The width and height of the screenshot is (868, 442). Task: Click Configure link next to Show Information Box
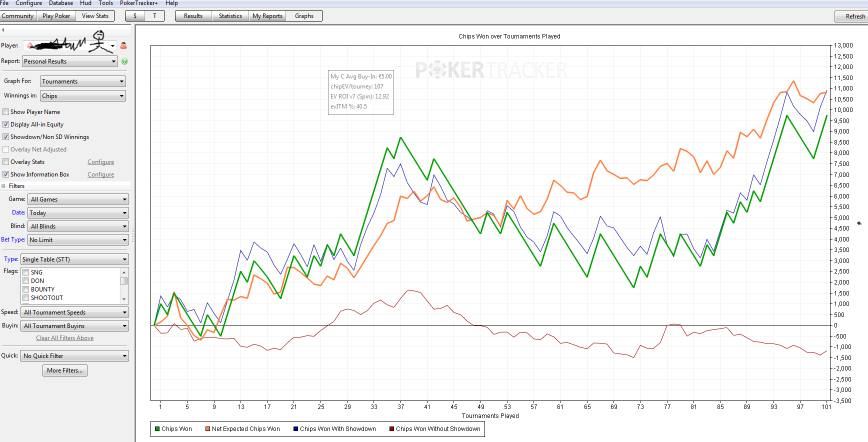coord(100,174)
